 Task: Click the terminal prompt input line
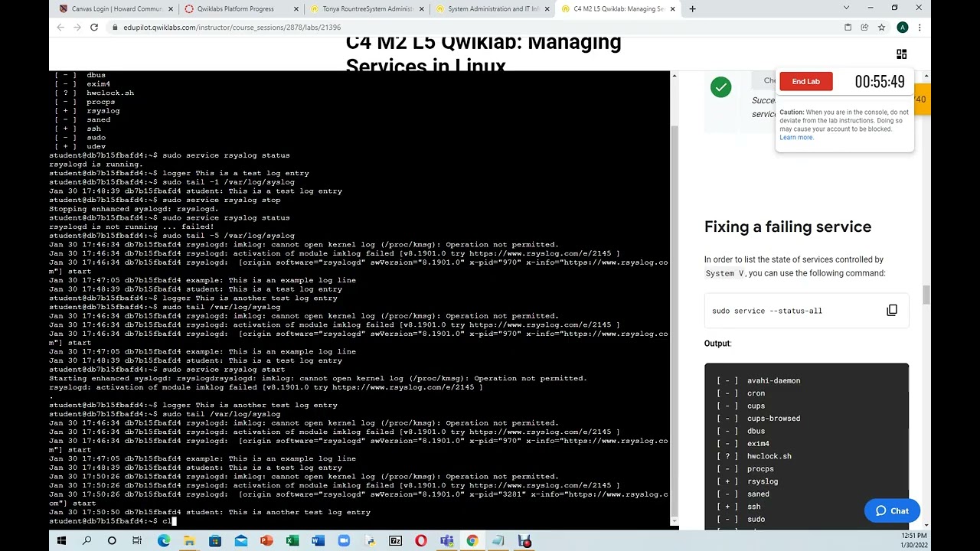pyautogui.click(x=360, y=521)
